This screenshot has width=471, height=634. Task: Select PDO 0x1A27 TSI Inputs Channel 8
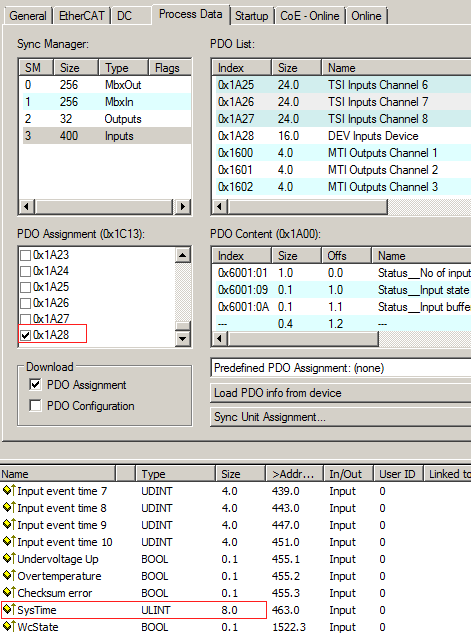tap(342, 119)
